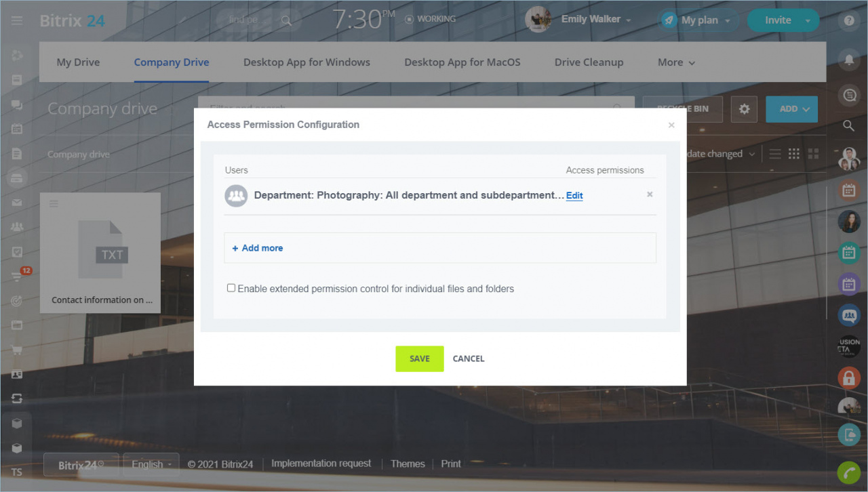
Task: Switch to small grid view in Company drive
Action: (x=794, y=154)
